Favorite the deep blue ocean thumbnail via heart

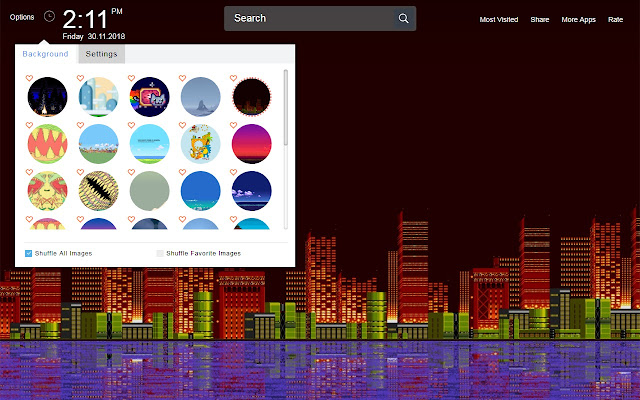[x=182, y=172]
